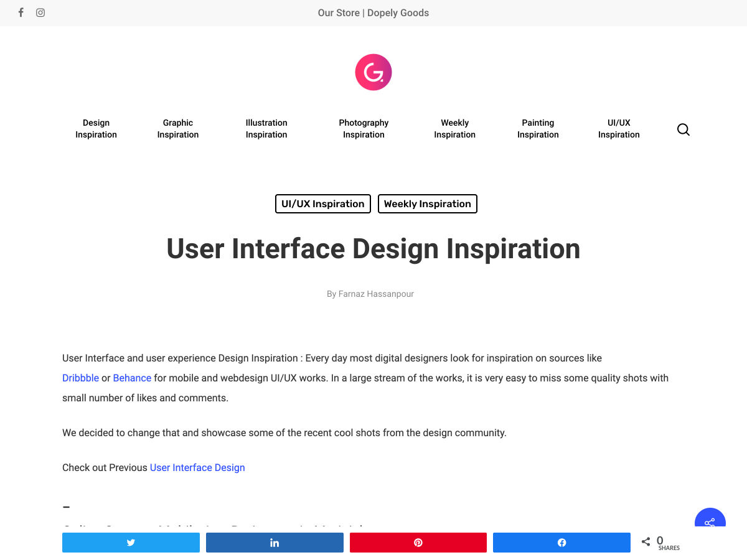Click the UI/UX Inspiration category tag
747x560 pixels.
point(323,203)
